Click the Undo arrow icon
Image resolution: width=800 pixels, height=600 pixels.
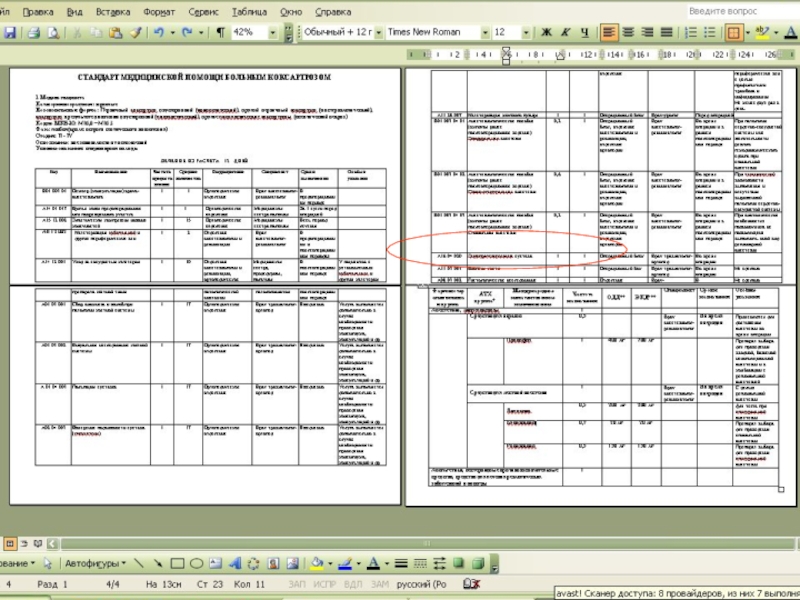tap(156, 33)
